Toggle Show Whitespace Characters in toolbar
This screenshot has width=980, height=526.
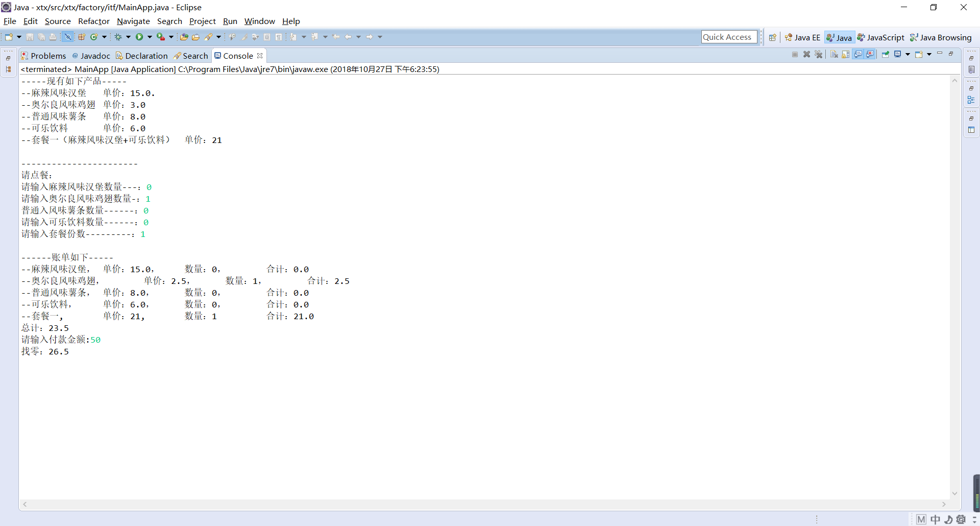(x=278, y=37)
